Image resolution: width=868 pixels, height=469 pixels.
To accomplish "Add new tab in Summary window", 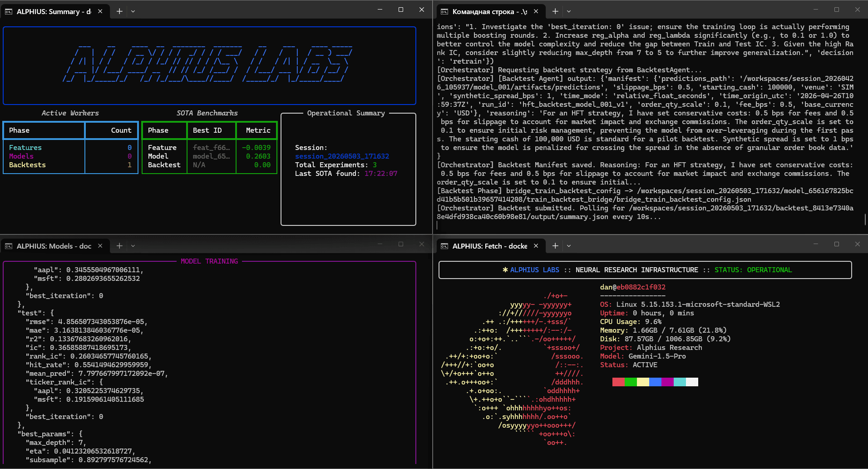I will (119, 11).
